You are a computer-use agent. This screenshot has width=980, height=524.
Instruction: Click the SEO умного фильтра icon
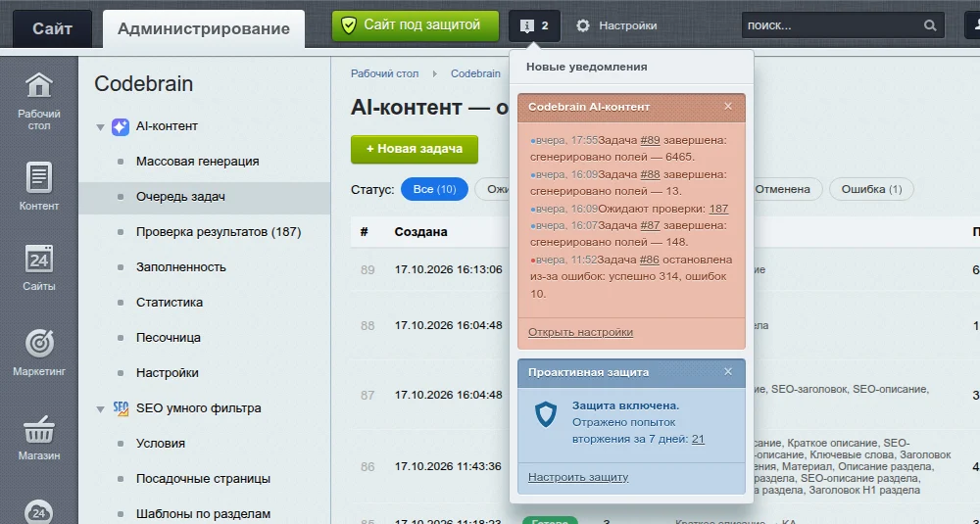click(x=120, y=408)
